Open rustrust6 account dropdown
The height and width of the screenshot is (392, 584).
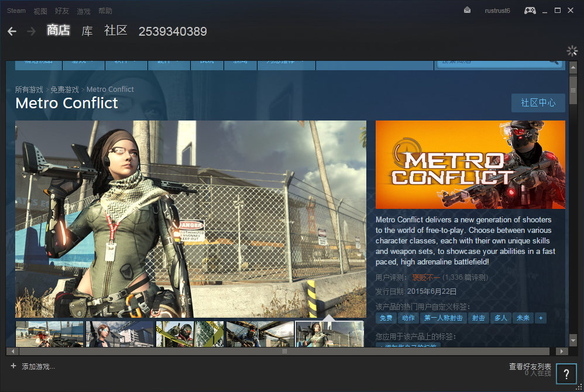[x=497, y=11]
